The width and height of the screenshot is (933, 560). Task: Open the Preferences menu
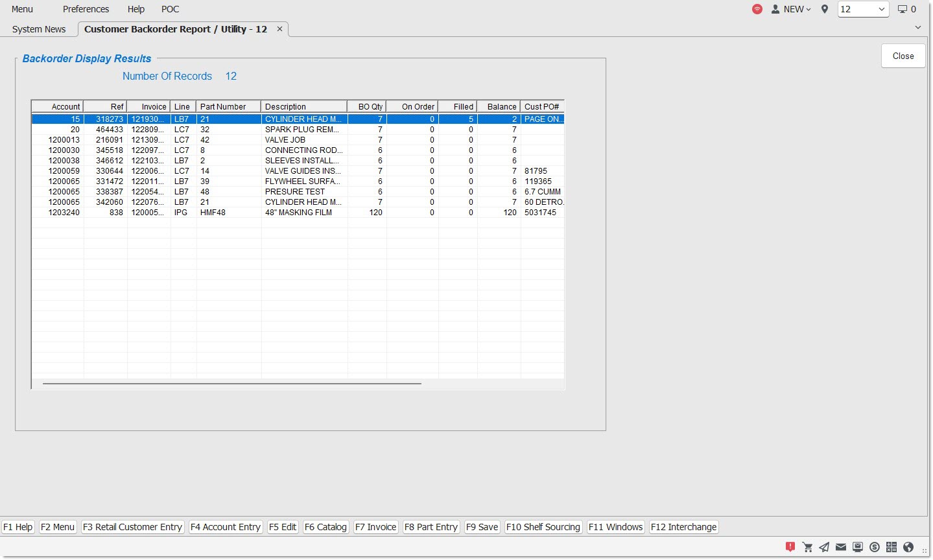(x=86, y=9)
